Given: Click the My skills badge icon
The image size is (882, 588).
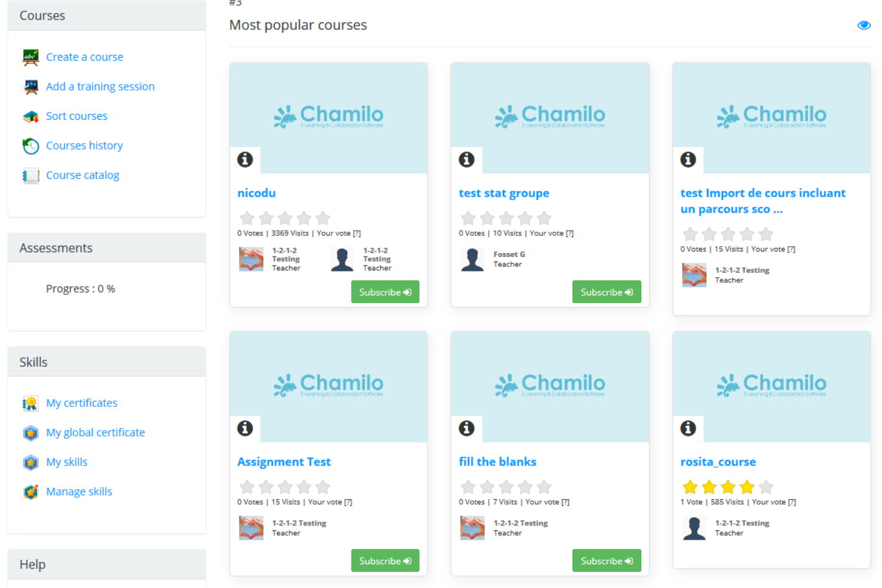Looking at the screenshot, I should pyautogui.click(x=30, y=462).
